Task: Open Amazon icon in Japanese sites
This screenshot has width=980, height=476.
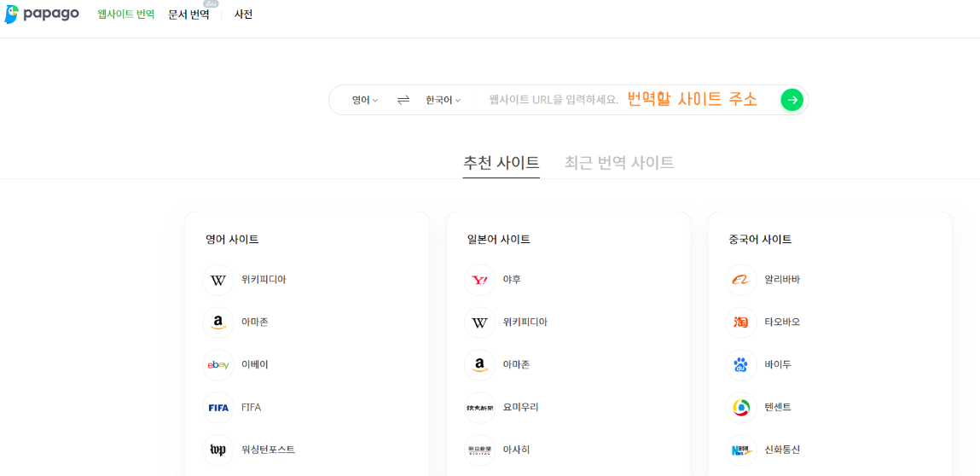Action: pos(479,365)
